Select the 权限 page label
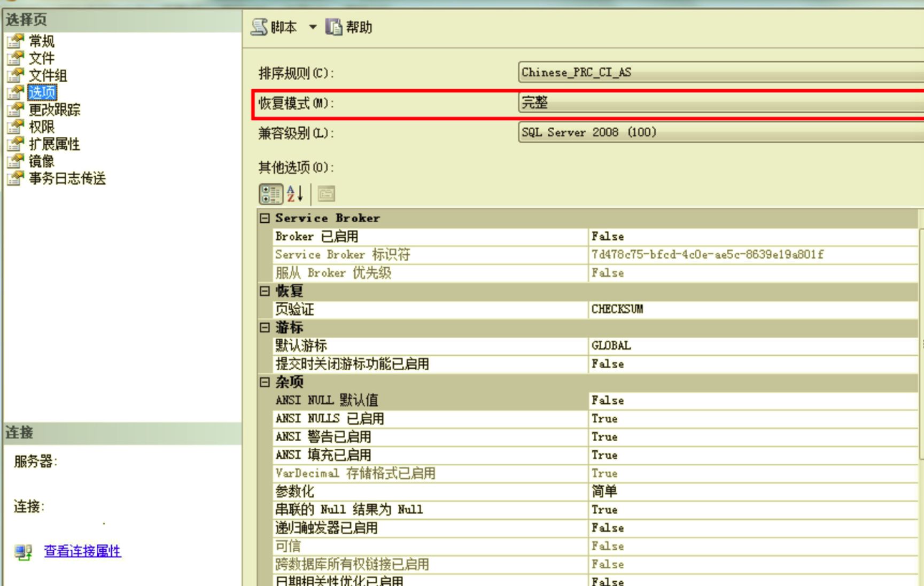Viewport: 924px width, 586px height. pyautogui.click(x=42, y=127)
